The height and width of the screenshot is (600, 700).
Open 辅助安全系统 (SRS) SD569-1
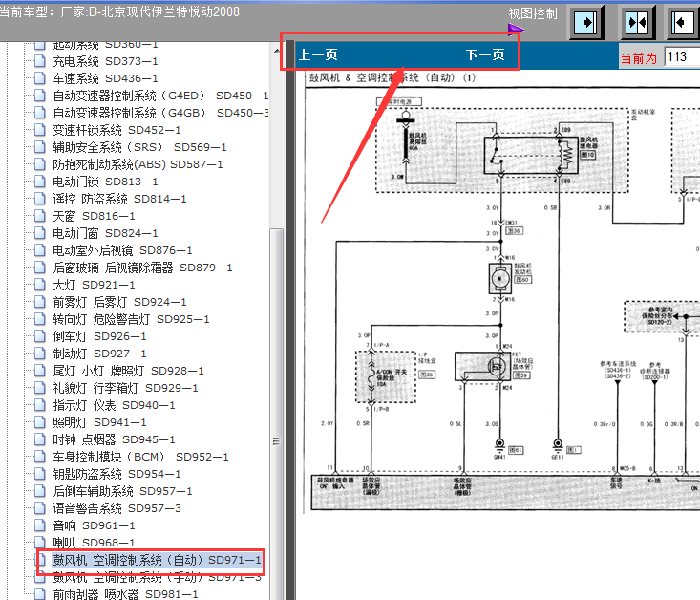tap(139, 147)
